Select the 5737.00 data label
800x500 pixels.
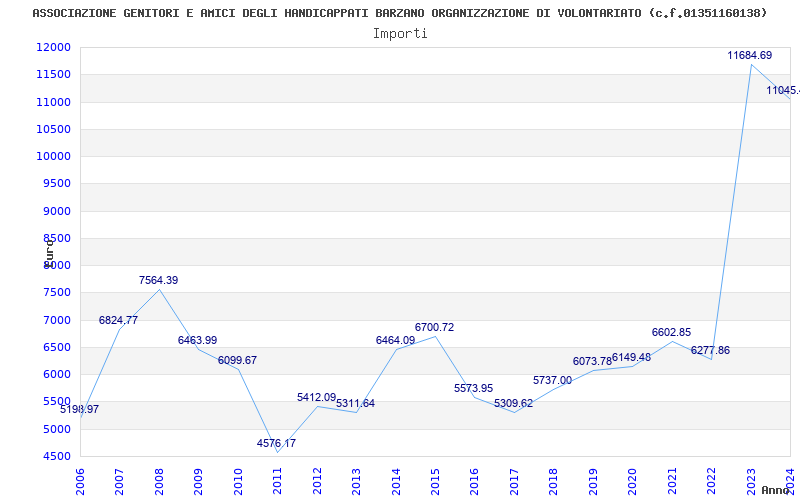coord(553,380)
